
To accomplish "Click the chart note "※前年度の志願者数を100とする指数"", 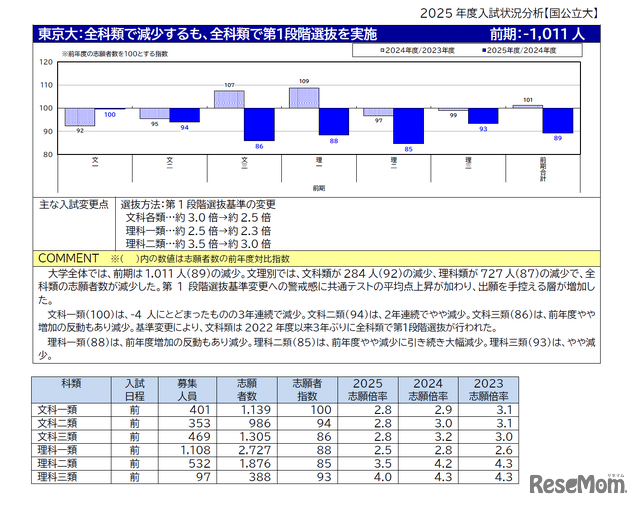I will tap(115, 54).
